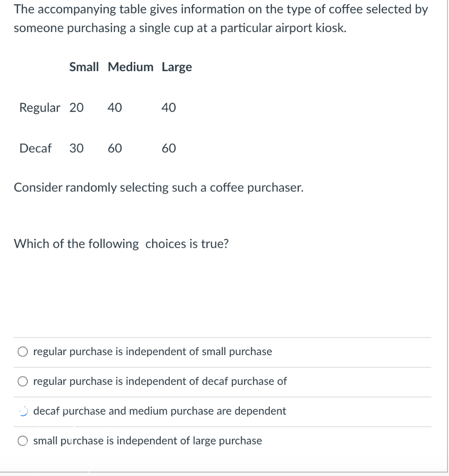
Task: Click the table cell with 60 under Medium
Action: click(x=115, y=149)
